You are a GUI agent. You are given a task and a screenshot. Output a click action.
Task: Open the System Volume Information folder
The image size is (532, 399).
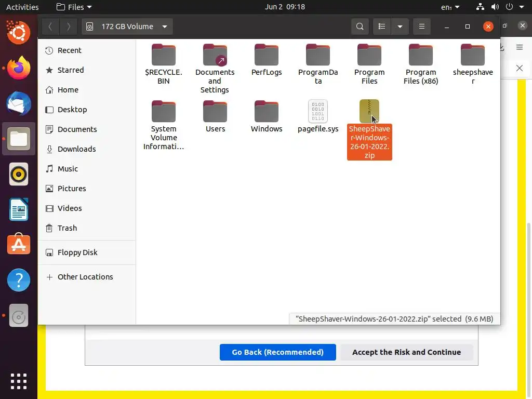tap(164, 125)
